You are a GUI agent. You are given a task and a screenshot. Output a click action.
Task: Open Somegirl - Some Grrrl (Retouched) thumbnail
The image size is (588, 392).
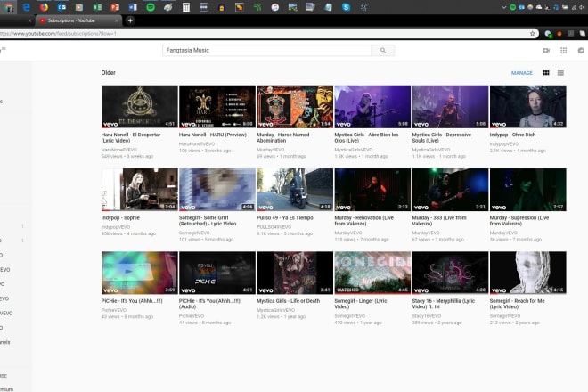pos(217,190)
